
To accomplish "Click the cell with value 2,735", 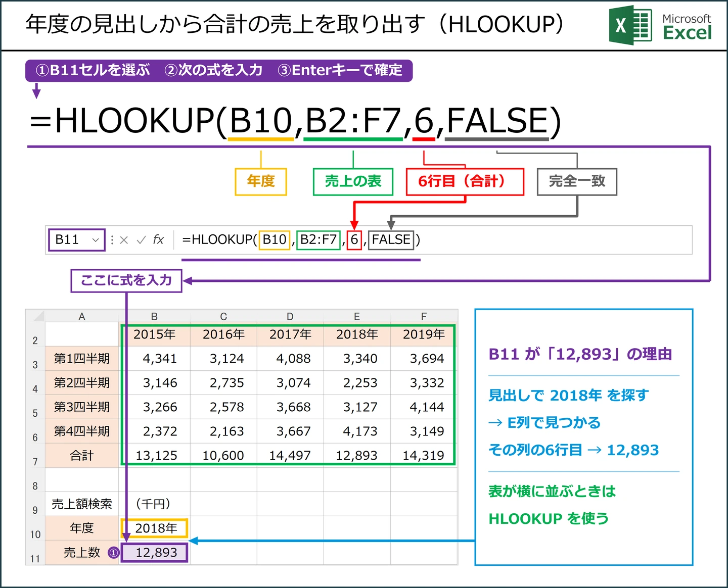I will point(223,383).
